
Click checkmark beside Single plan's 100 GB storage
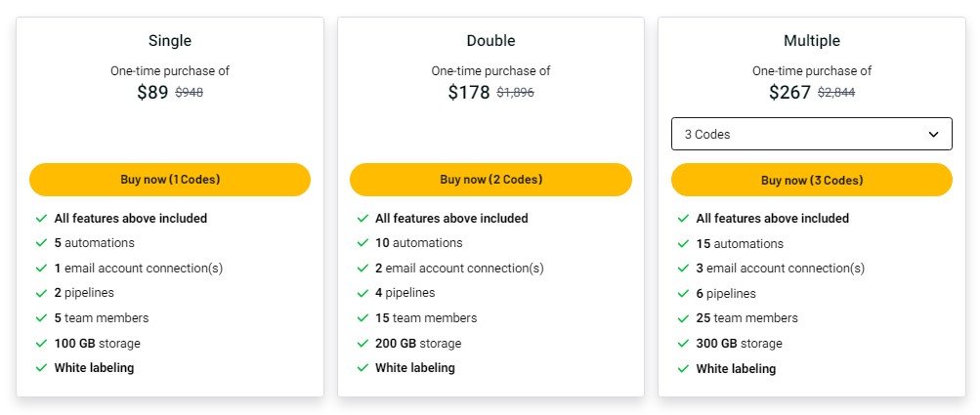41,344
